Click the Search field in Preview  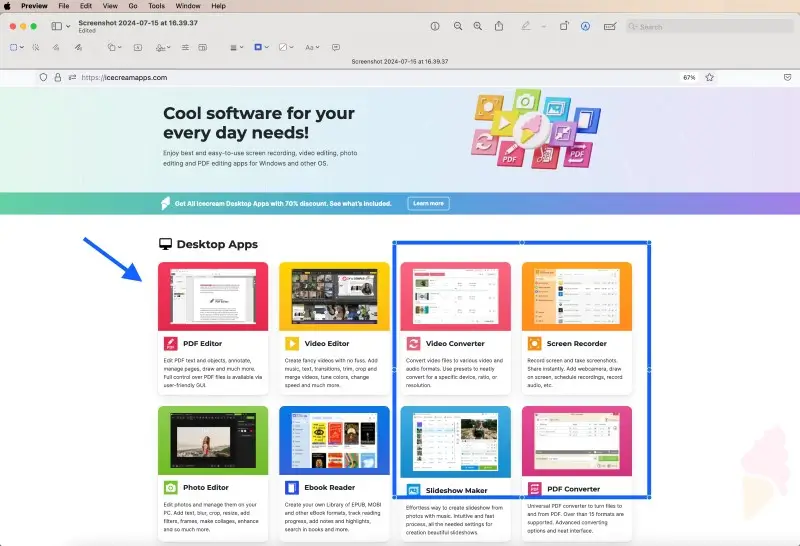pyautogui.click(x=709, y=27)
